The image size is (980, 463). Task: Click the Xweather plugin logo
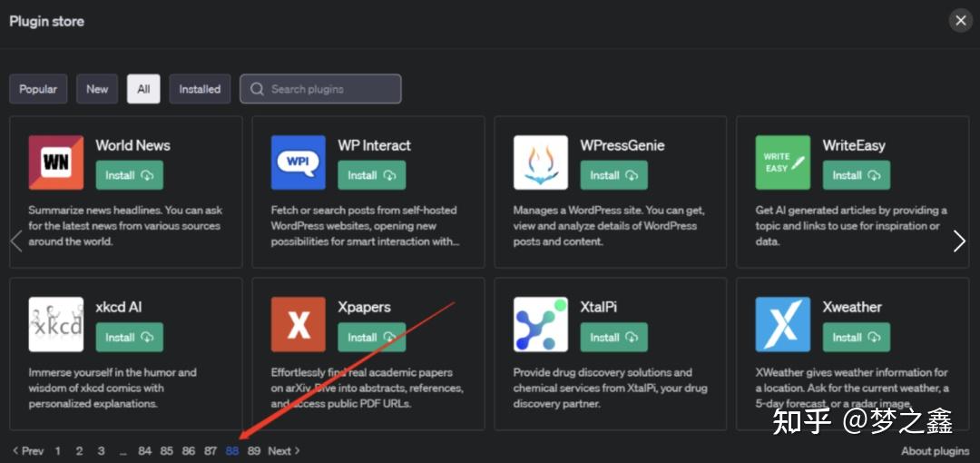(782, 324)
